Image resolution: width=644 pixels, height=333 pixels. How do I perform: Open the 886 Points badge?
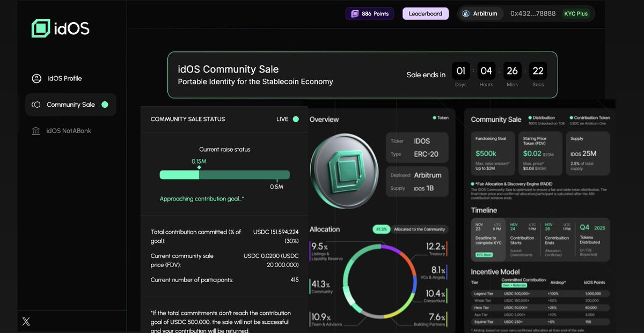click(x=370, y=13)
